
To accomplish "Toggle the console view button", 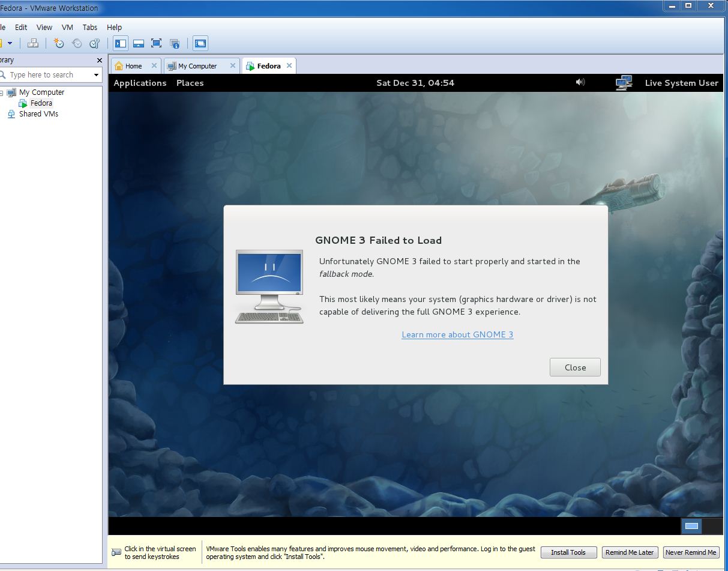I will 200,43.
